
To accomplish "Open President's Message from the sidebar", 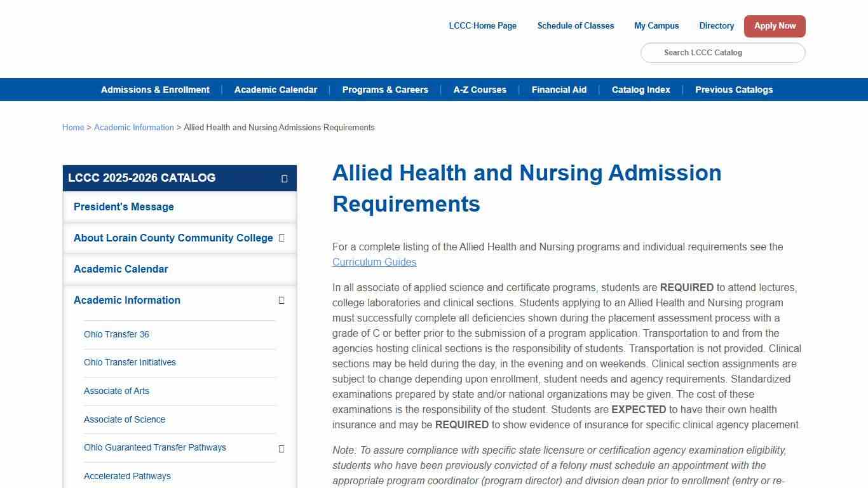I will 123,207.
